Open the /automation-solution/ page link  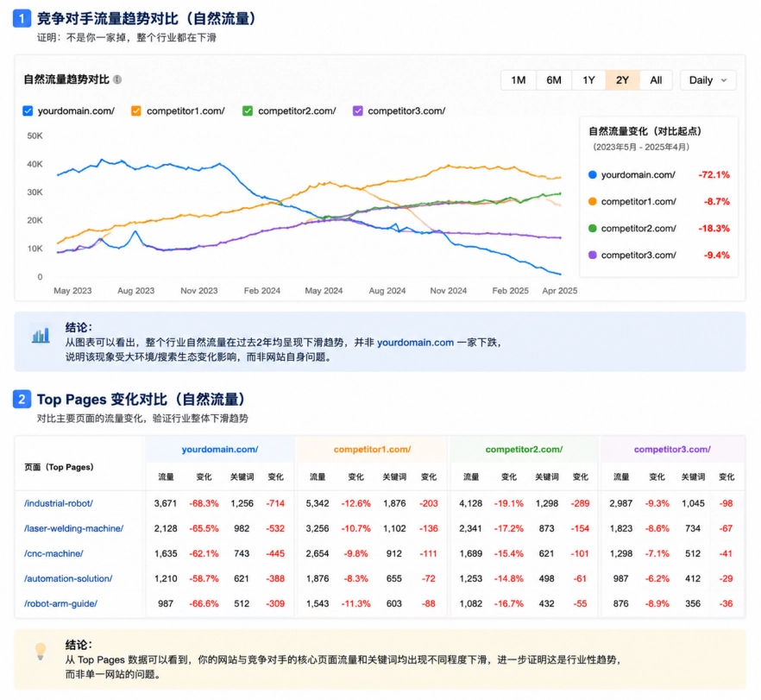coord(68,578)
